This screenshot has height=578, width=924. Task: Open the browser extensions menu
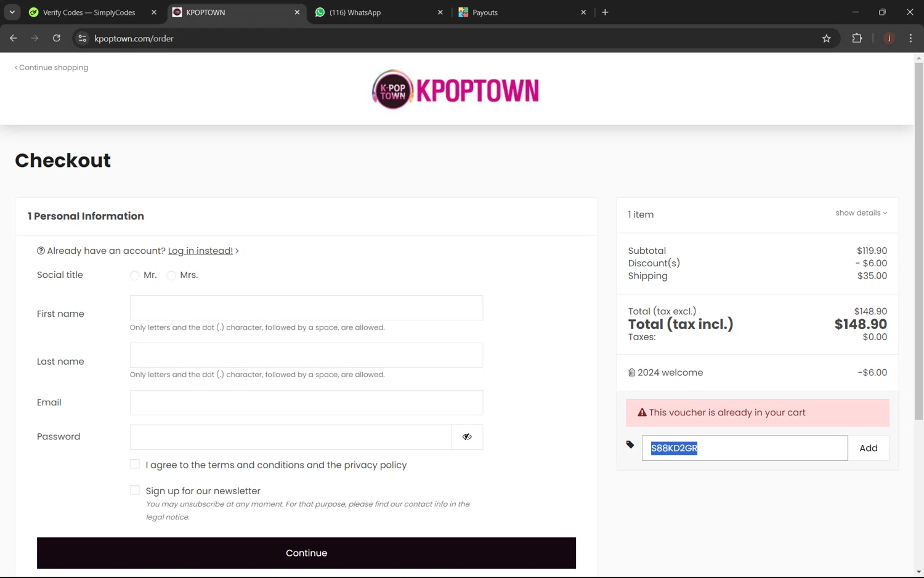click(x=857, y=38)
